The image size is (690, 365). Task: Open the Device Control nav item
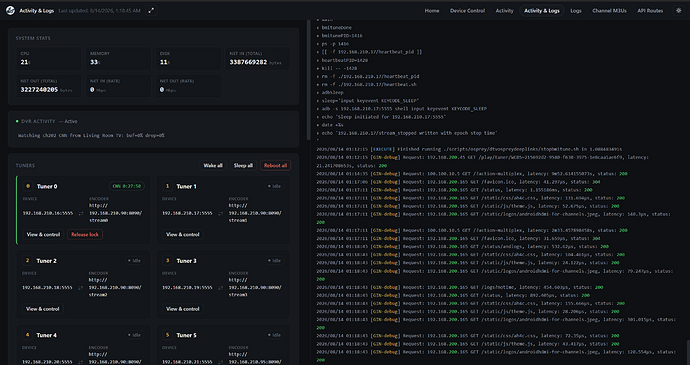click(x=467, y=11)
